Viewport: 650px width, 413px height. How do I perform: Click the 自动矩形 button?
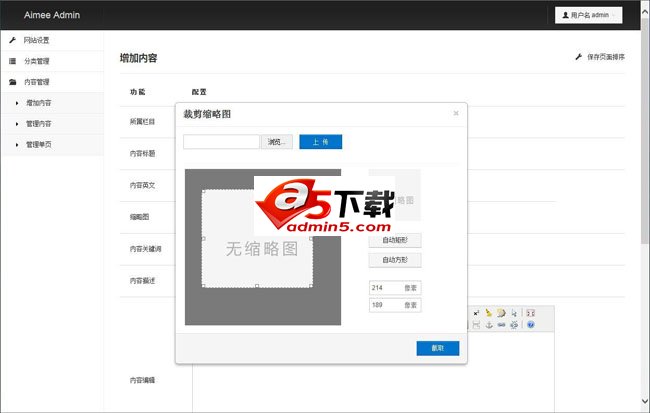[395, 240]
